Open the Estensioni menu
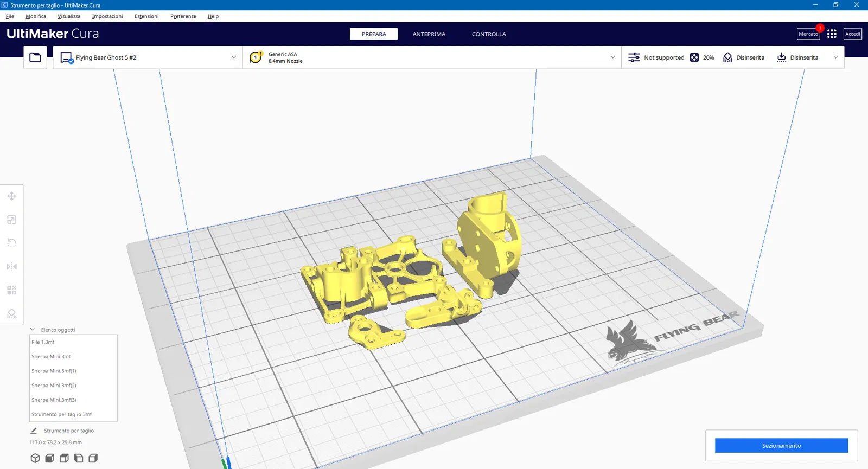Image resolution: width=868 pixels, height=469 pixels. (x=146, y=16)
